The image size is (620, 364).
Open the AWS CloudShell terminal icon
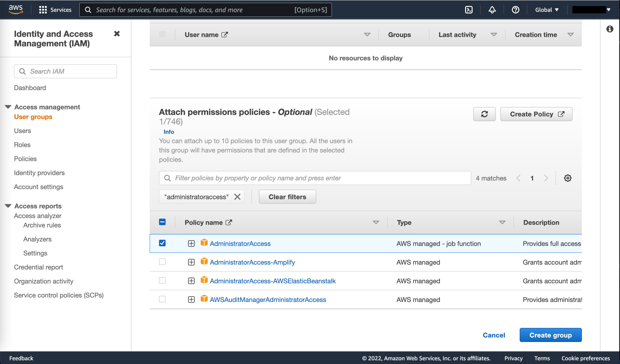(x=469, y=10)
